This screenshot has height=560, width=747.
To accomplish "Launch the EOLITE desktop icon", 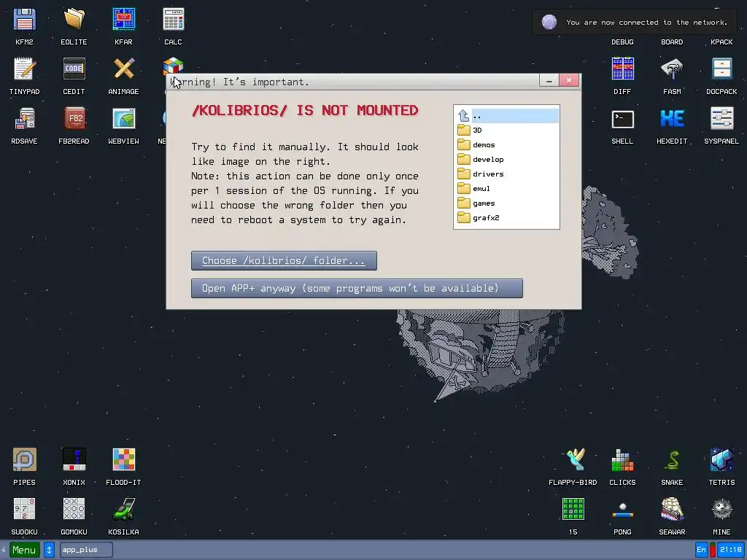I will click(74, 20).
